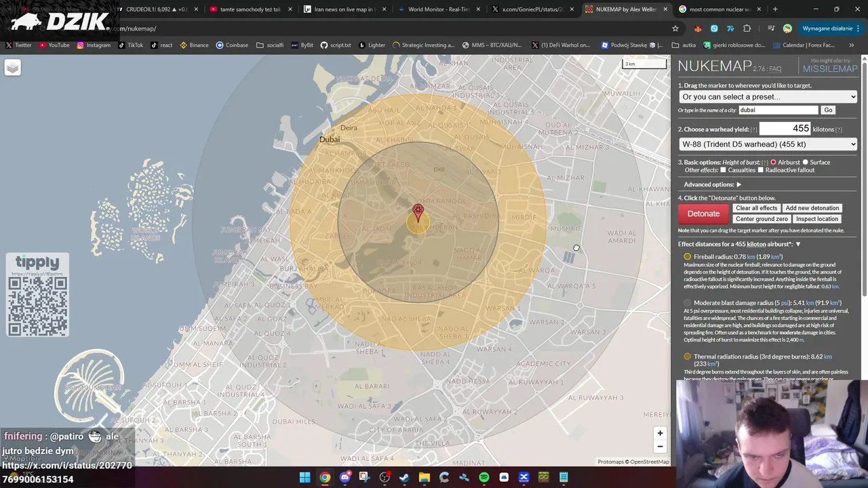This screenshot has width=868, height=488.
Task: Click Clear all effects button
Action: [x=756, y=208]
